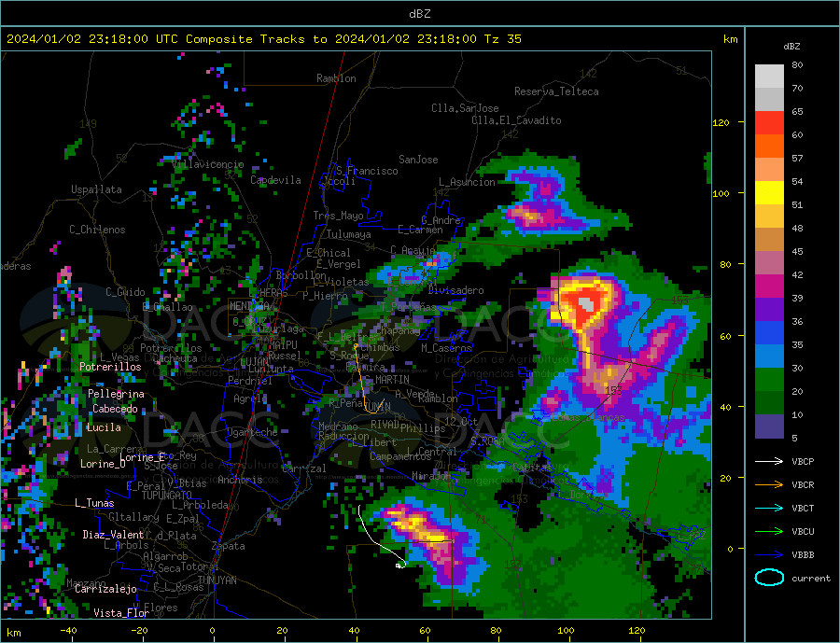This screenshot has width=840, height=643.
Task: Click the orange VBCR arrow in legend
Action: (x=769, y=484)
